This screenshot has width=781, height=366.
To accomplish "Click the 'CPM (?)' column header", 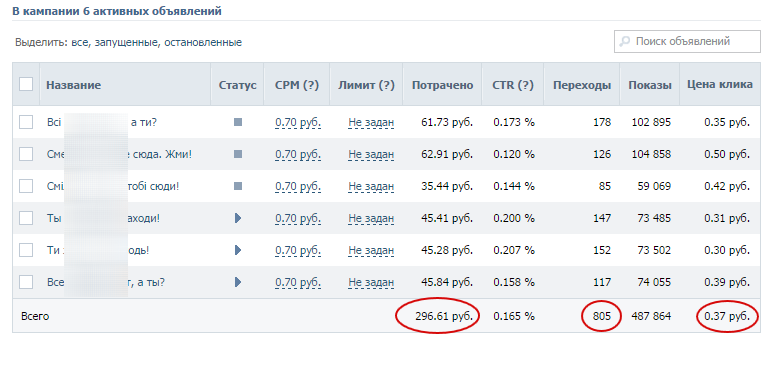I will 297,85.
